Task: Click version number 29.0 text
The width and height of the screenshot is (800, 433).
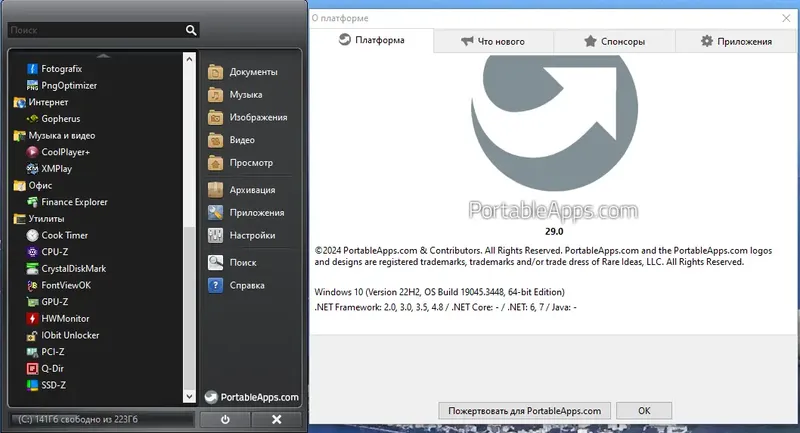Action: pos(554,232)
